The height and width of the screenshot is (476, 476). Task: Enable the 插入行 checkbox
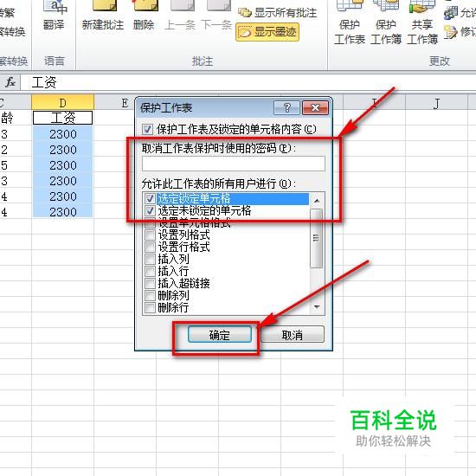click(150, 271)
